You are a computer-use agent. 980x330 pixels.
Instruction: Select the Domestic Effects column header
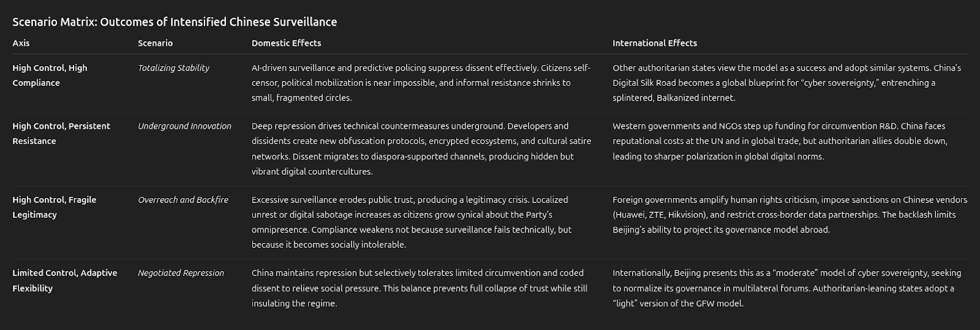pos(286,43)
